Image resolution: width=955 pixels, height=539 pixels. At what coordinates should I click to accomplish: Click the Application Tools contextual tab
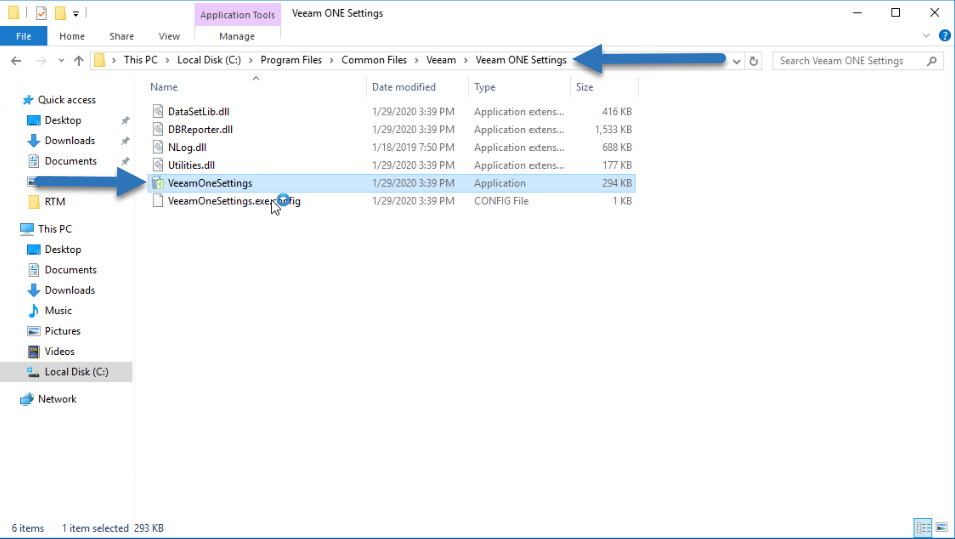(238, 15)
